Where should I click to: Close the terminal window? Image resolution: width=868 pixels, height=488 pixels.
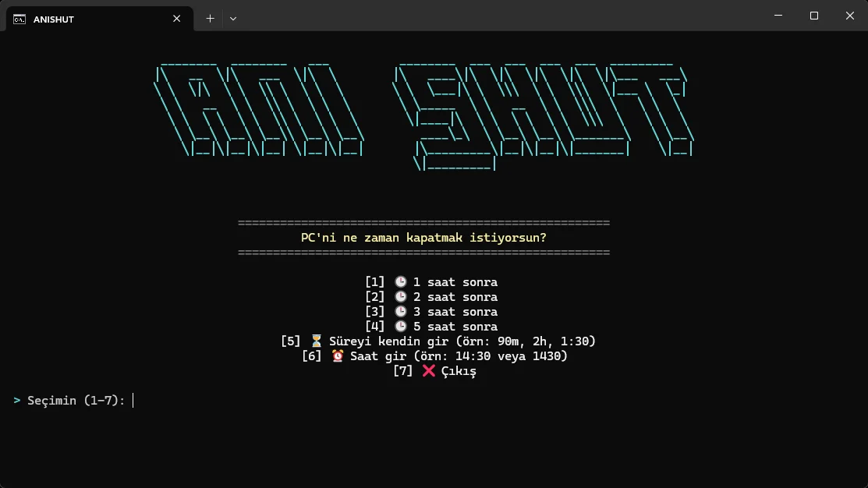(x=850, y=16)
